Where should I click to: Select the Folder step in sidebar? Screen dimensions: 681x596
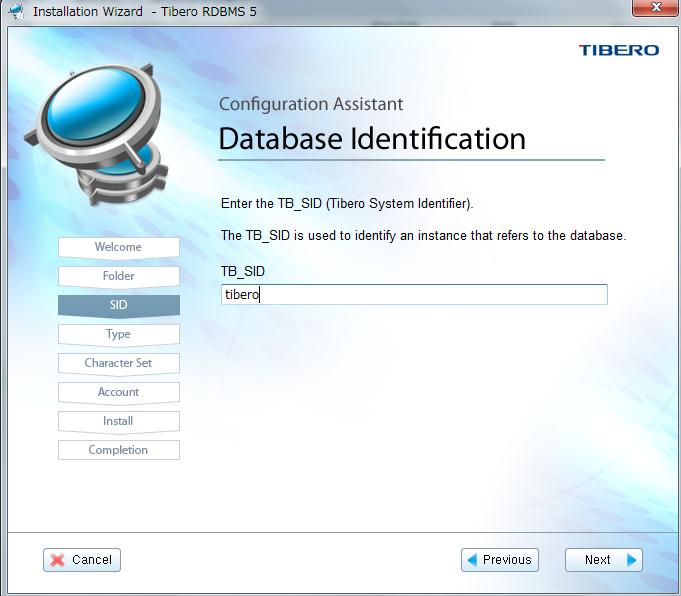119,276
